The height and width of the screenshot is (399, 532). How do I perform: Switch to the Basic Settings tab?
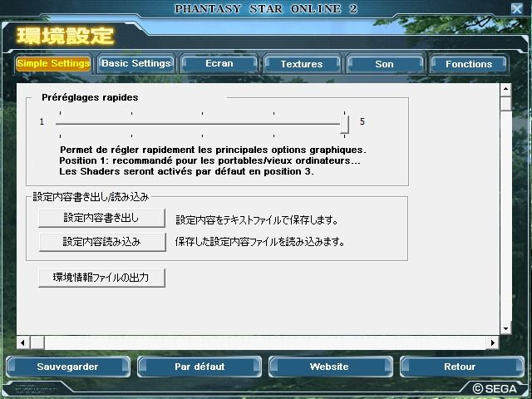coord(136,64)
